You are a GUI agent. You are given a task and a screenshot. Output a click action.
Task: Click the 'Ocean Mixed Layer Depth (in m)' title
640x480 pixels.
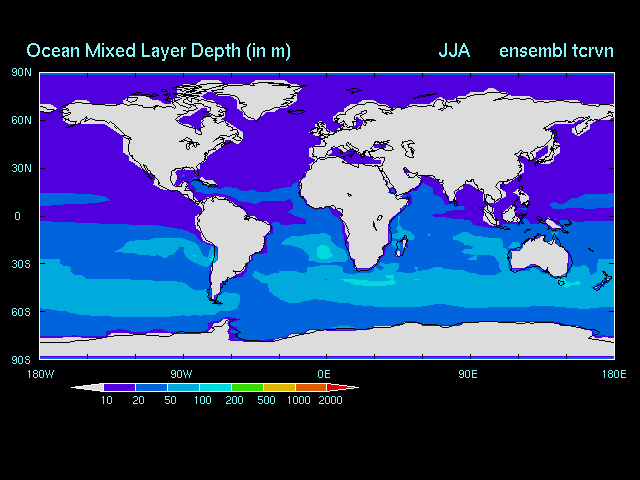point(158,51)
